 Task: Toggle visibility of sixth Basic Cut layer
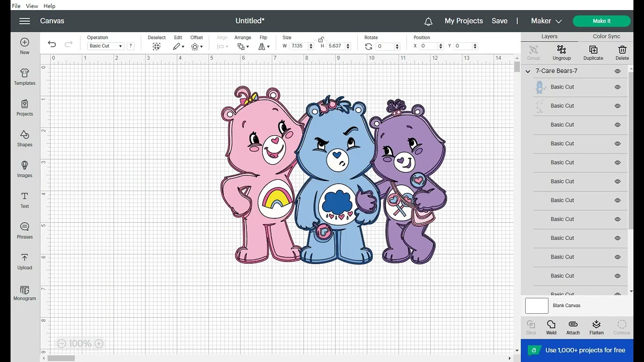pyautogui.click(x=617, y=182)
